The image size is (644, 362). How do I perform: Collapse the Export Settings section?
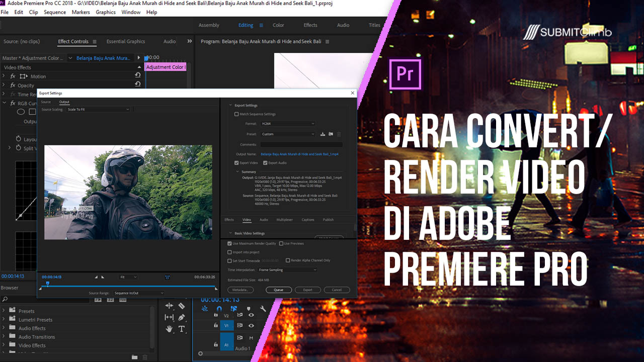coord(231,105)
